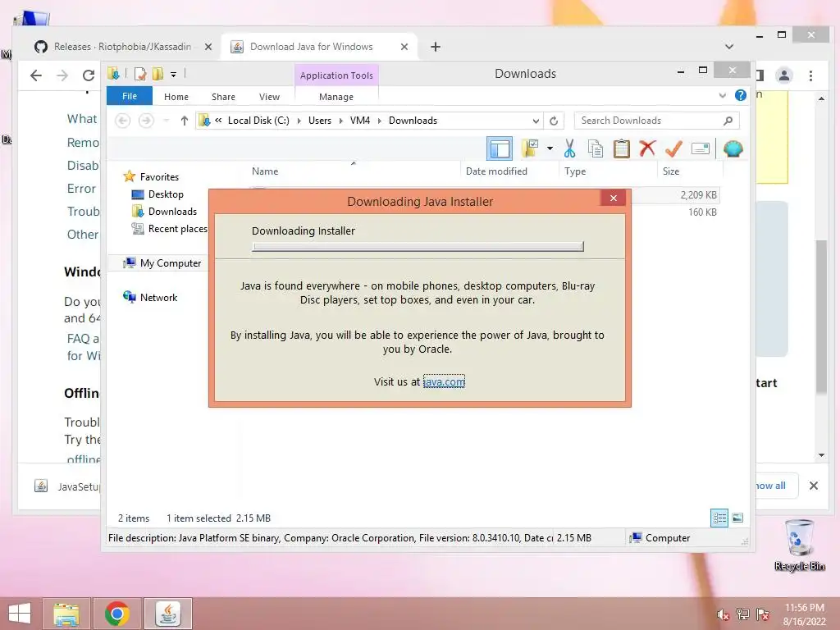Screen dimensions: 840x630
Task: Click the Cut scissors icon
Action: pos(569,148)
